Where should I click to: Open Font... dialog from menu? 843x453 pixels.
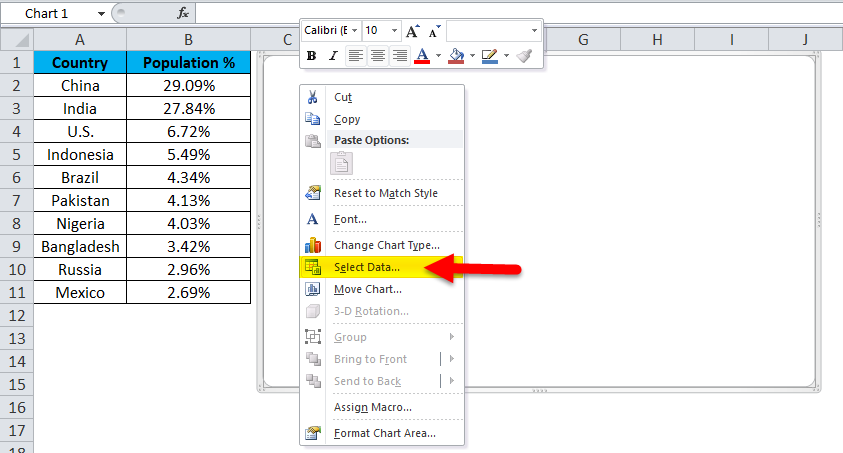tap(350, 219)
